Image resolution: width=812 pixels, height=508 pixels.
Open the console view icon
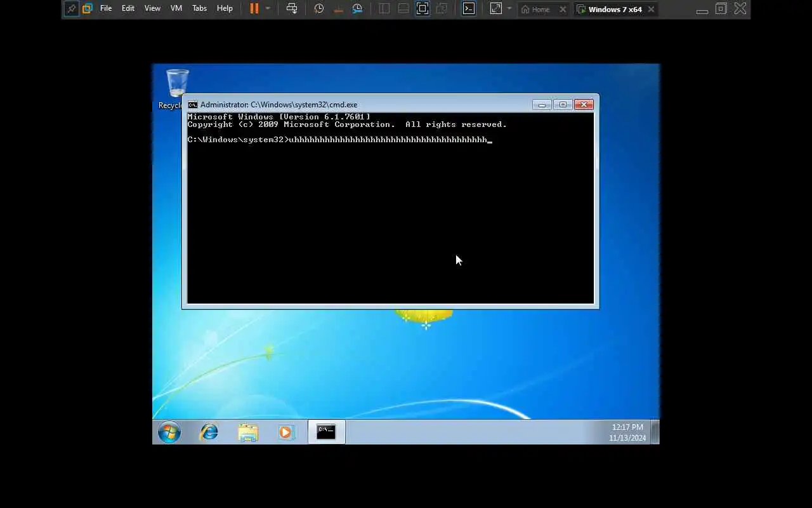(469, 9)
